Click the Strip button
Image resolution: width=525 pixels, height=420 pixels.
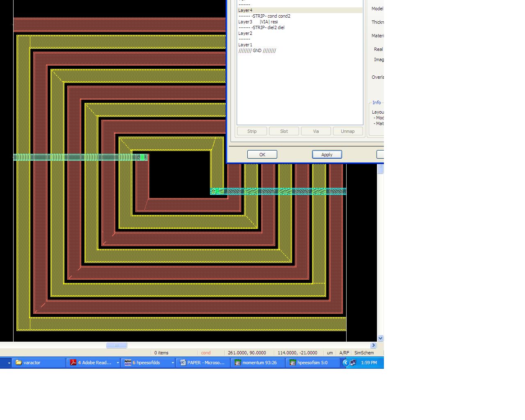pyautogui.click(x=252, y=131)
